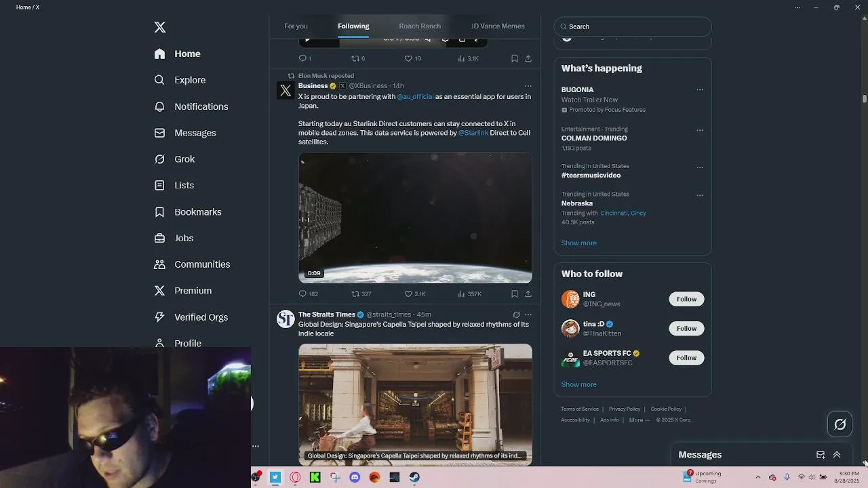Open the Opera browser taskbar icon
This screenshot has width=868, height=488.
tap(295, 477)
